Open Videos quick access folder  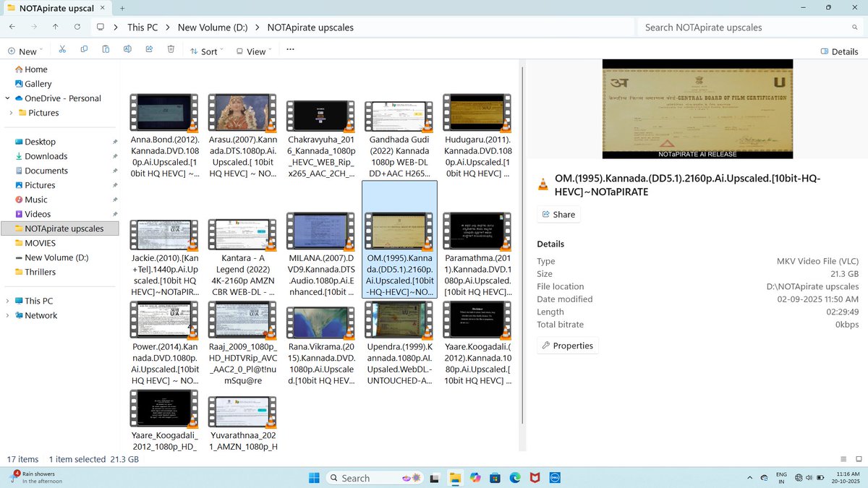coord(32,214)
